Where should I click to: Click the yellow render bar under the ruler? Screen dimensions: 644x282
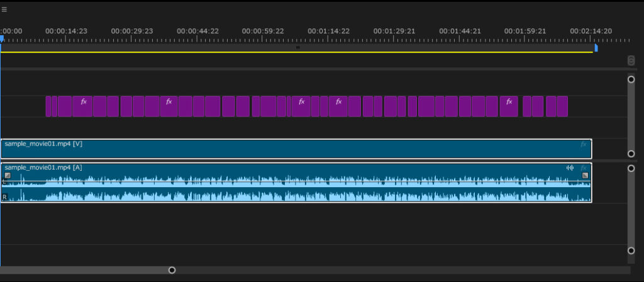pyautogui.click(x=296, y=53)
